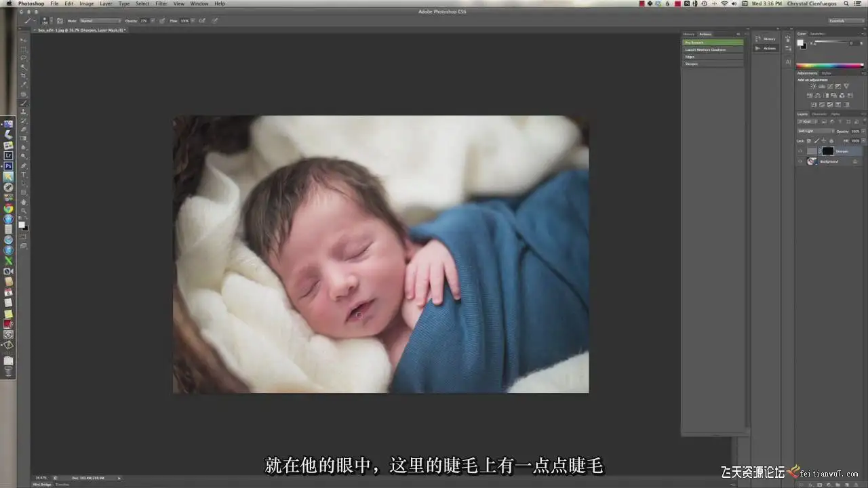
Task: Select the History Brush tool
Action: (24, 120)
